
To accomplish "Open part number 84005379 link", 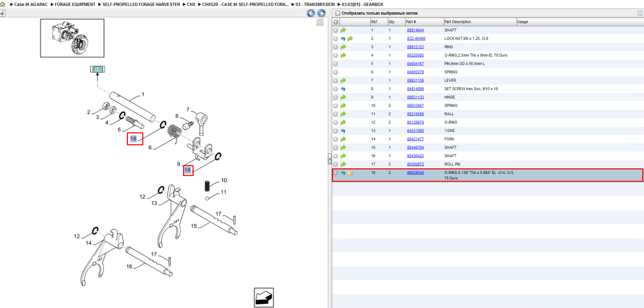I will tap(415, 72).
